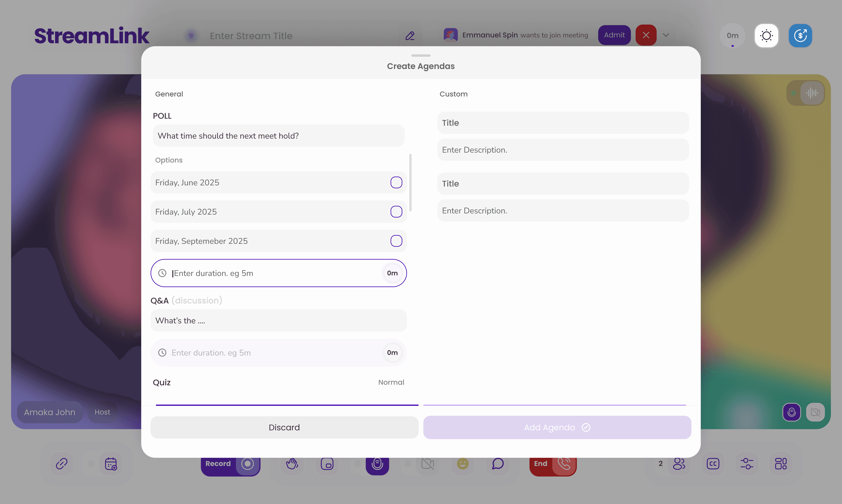Toggle the light theme sun icon
This screenshot has width=842, height=504.
(766, 36)
